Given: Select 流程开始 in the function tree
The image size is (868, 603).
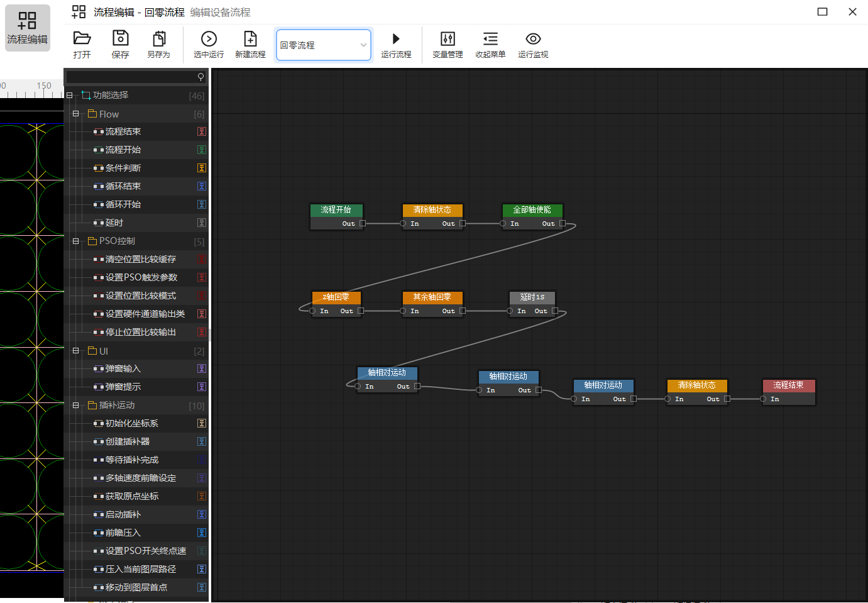Looking at the screenshot, I should pos(123,150).
